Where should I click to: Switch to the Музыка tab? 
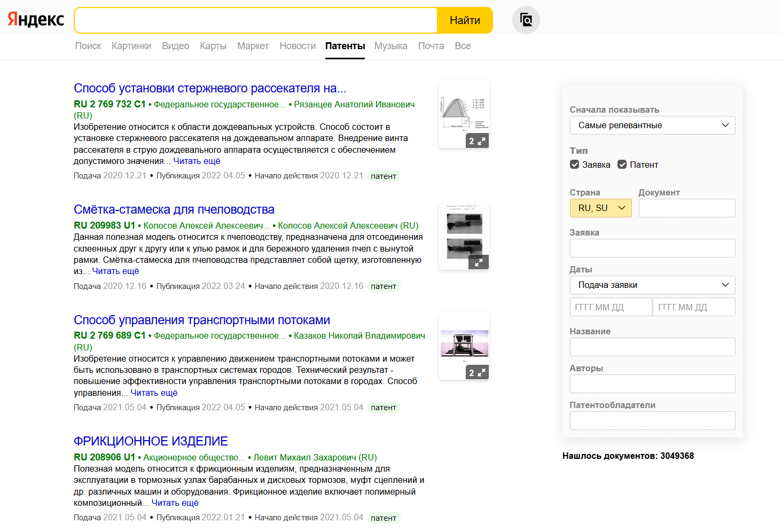391,46
